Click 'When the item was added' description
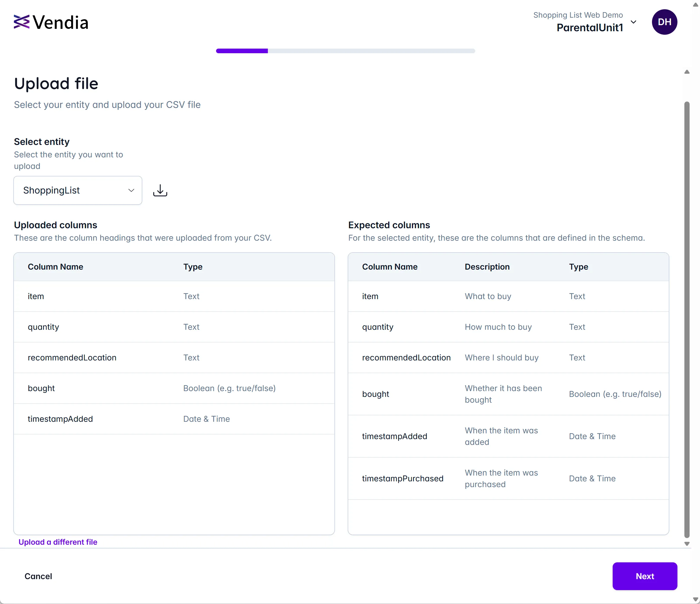This screenshot has width=700, height=604. point(501,437)
